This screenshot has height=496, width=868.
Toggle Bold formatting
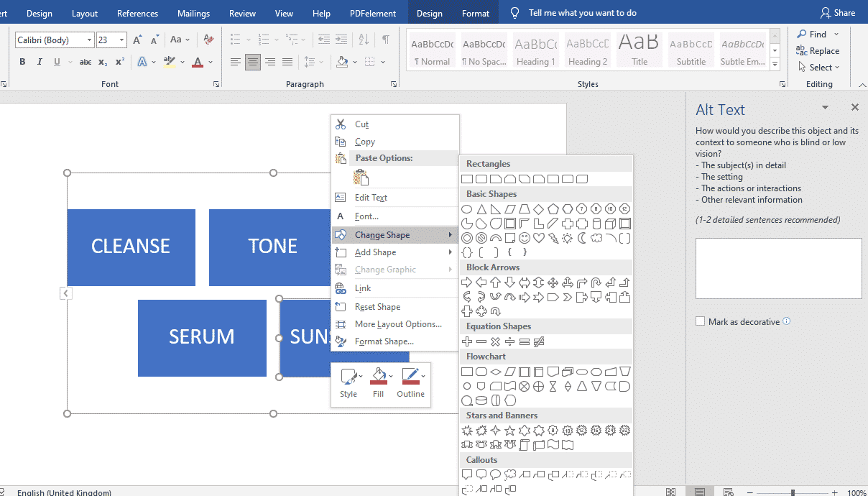coord(22,62)
